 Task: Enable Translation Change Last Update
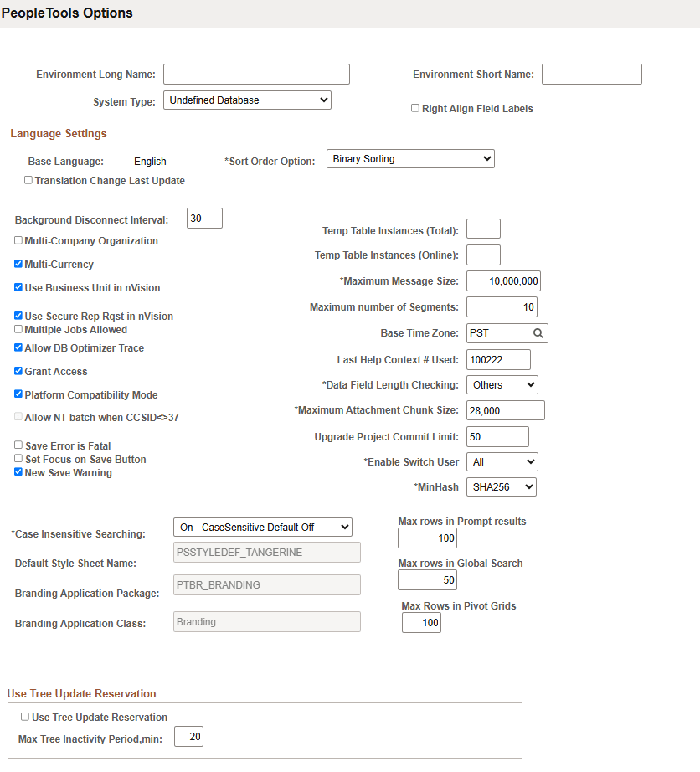pyautogui.click(x=28, y=179)
